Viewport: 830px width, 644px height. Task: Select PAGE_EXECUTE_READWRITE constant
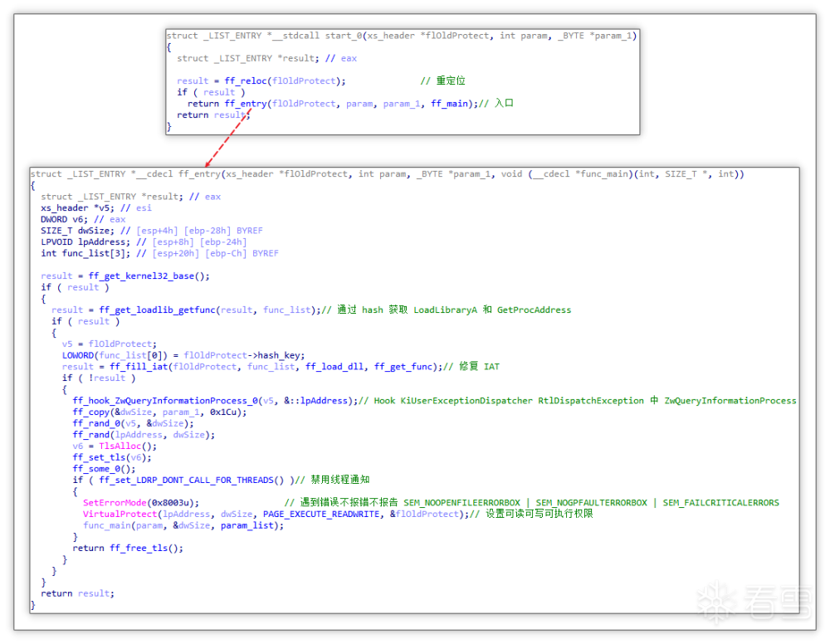(320, 515)
